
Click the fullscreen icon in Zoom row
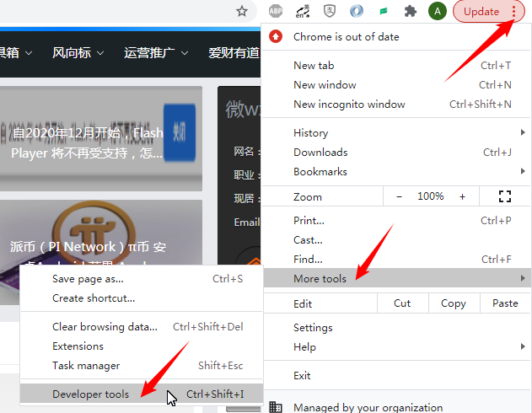(x=505, y=196)
